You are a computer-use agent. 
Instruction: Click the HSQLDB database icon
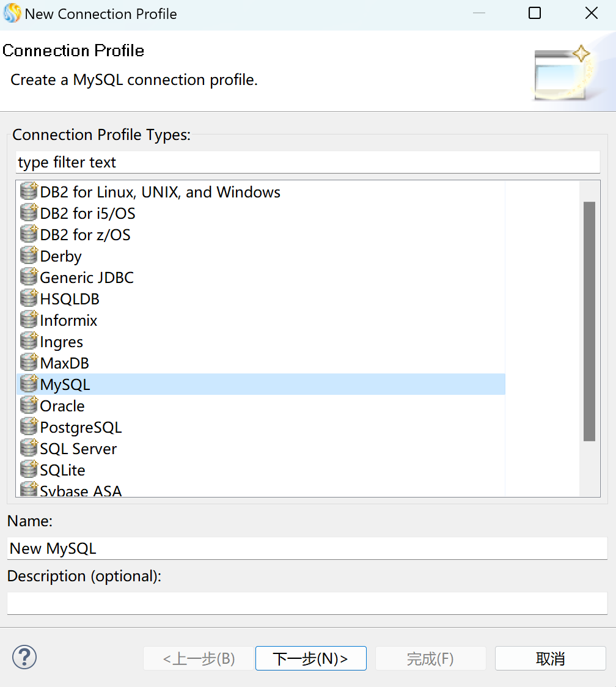tap(29, 299)
